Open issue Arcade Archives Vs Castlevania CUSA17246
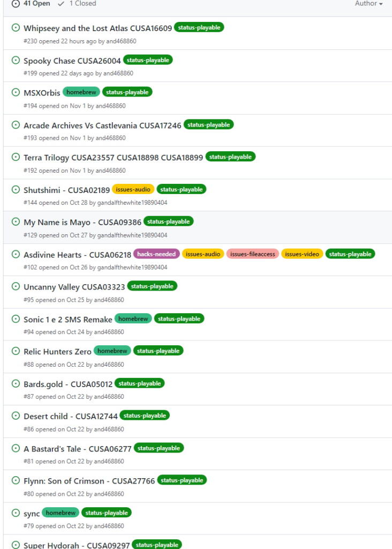 (x=102, y=125)
